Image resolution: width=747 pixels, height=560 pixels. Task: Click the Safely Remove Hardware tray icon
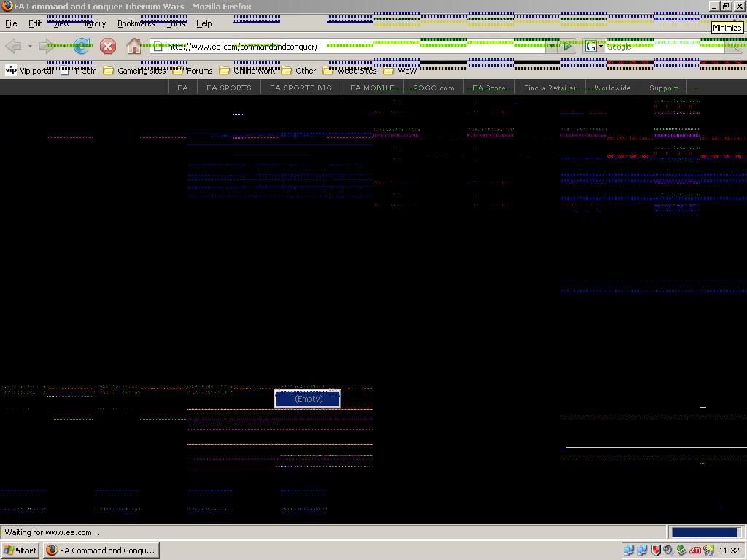click(x=681, y=551)
